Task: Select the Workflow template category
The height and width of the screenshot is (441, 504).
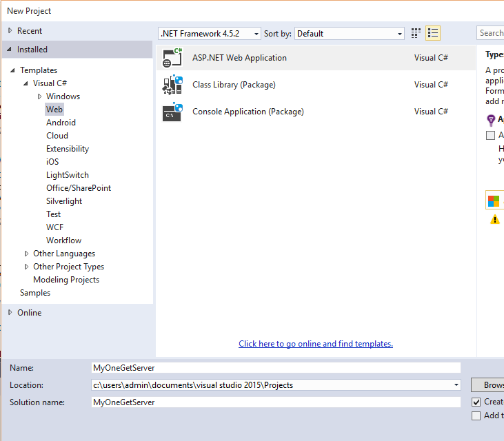Action: [x=63, y=240]
